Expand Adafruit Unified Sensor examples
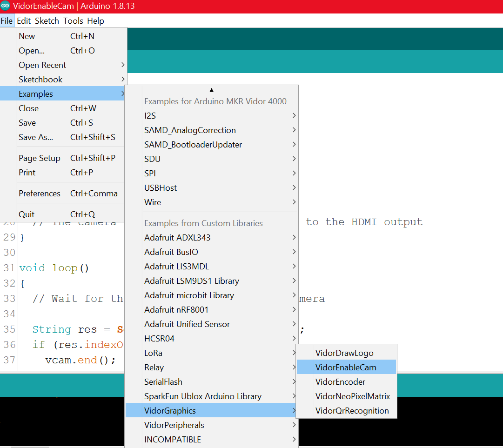The width and height of the screenshot is (503, 448). coord(212,324)
